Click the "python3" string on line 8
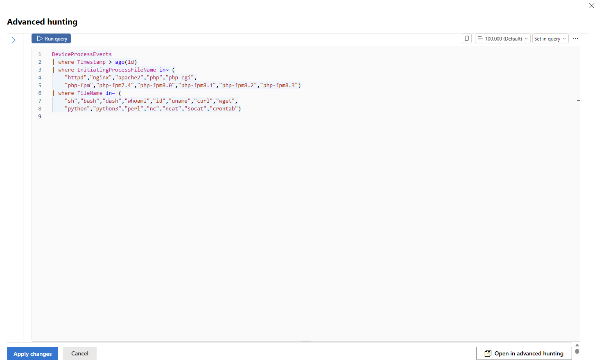The height and width of the screenshot is (364, 597). (107, 108)
